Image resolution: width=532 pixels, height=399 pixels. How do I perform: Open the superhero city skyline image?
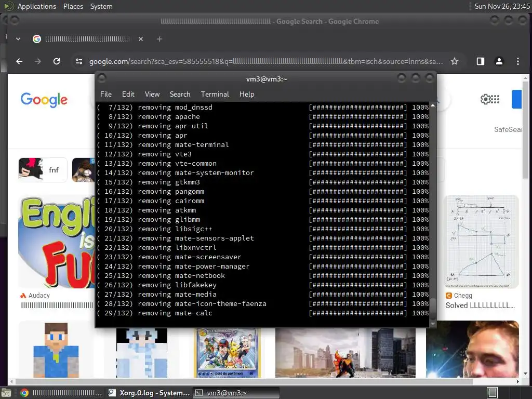[x=345, y=353]
